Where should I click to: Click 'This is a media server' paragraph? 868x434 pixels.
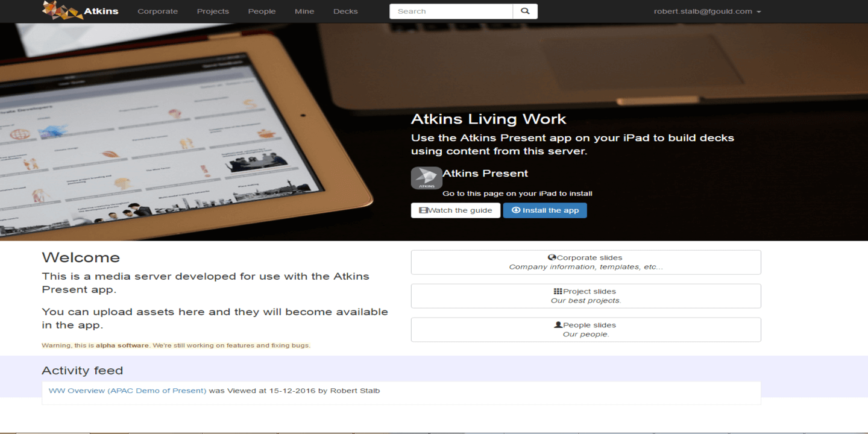206,283
